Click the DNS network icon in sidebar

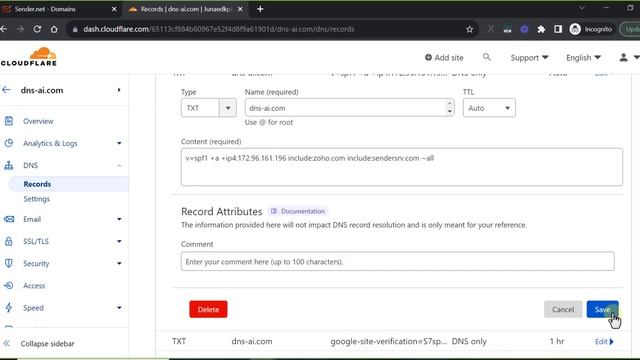[9, 165]
